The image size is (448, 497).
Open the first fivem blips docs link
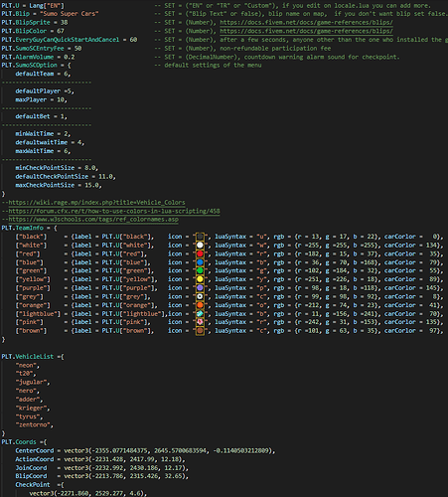[x=306, y=22]
